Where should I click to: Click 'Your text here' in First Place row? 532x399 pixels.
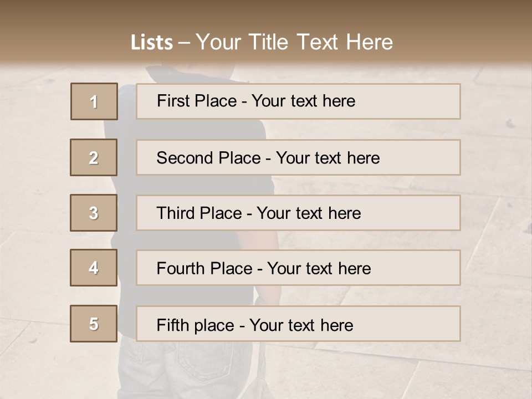(x=303, y=101)
